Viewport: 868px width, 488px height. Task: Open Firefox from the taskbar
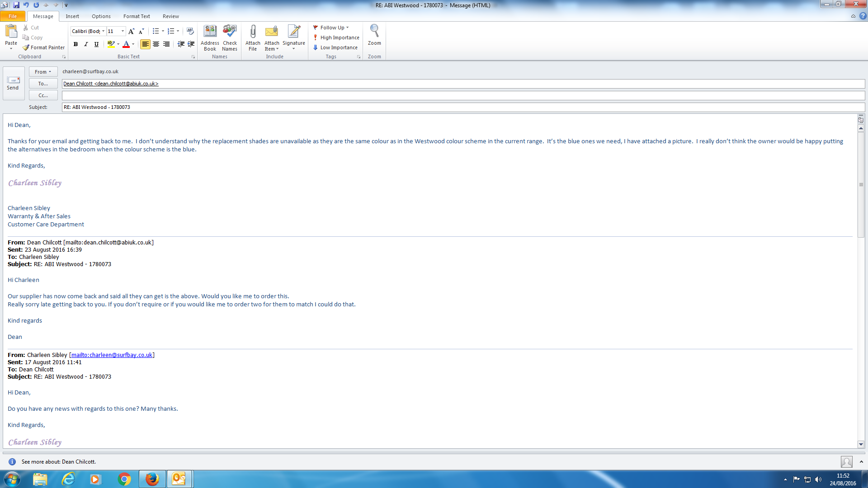[152, 479]
